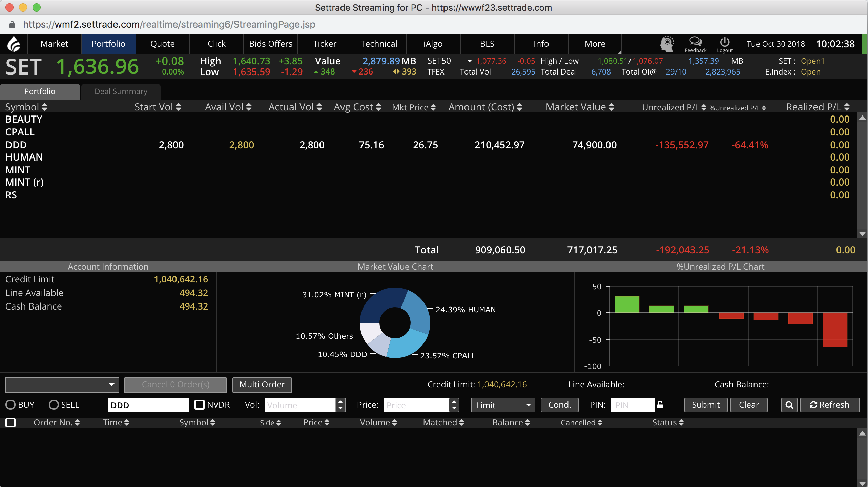Sort orders by Cancelled column
868x487 pixels.
click(x=581, y=423)
